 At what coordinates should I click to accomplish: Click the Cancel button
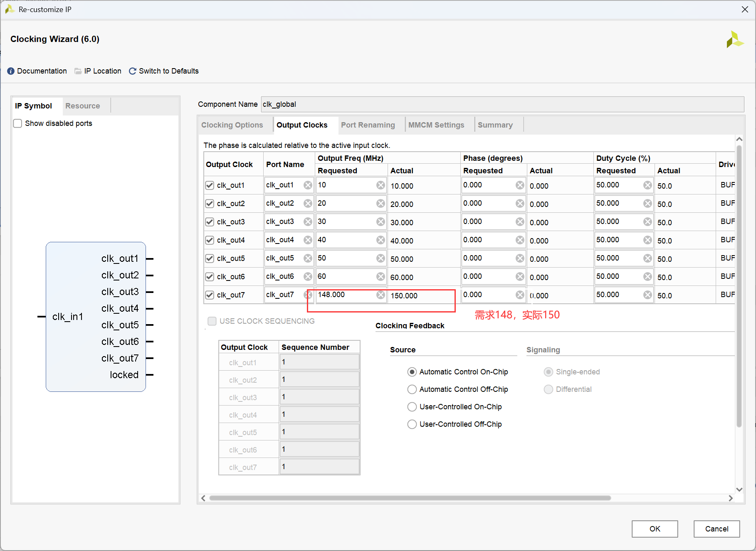717,529
